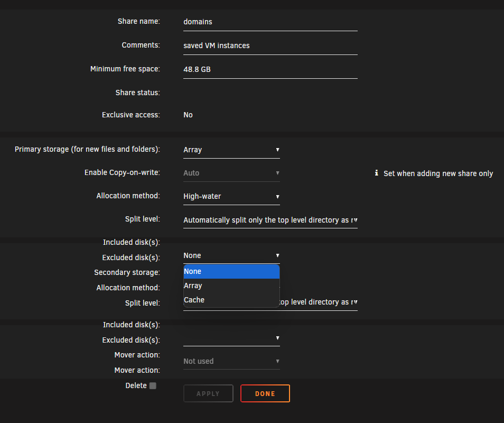Edit the Minimum free space field
Screen dimensions: 504x423
(270, 69)
